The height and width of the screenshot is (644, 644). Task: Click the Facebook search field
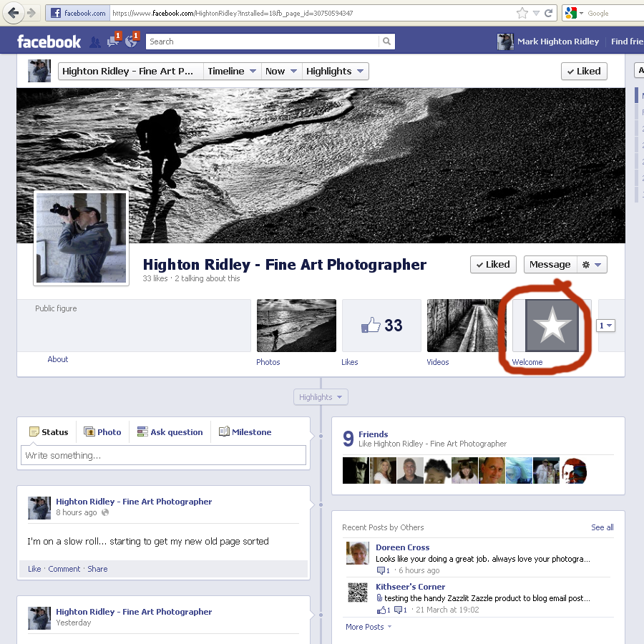(x=262, y=42)
